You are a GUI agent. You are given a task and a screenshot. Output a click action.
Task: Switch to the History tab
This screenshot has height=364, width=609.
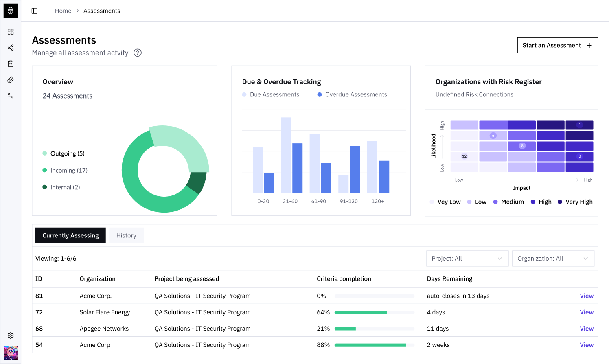click(126, 235)
